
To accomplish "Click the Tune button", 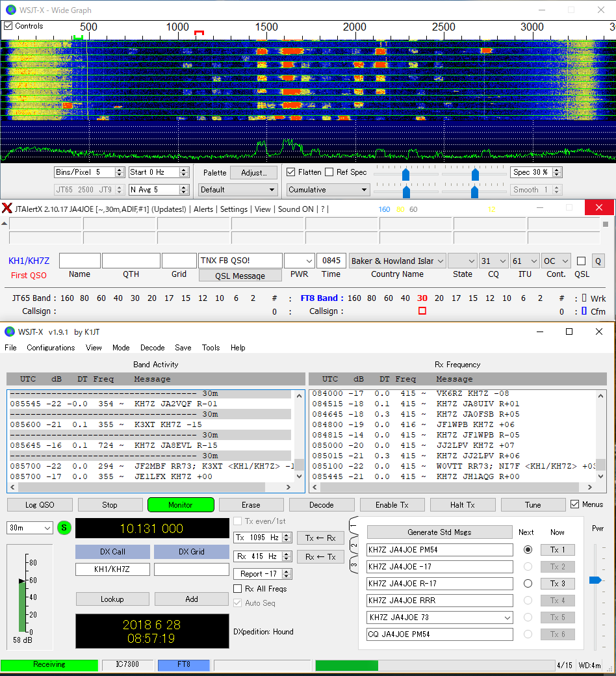I will [x=533, y=505].
